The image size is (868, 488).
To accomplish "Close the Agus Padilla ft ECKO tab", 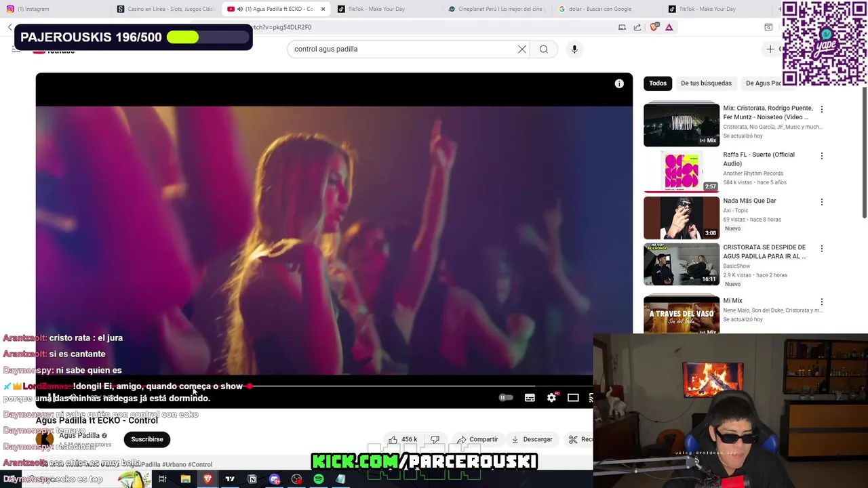I will click(323, 9).
